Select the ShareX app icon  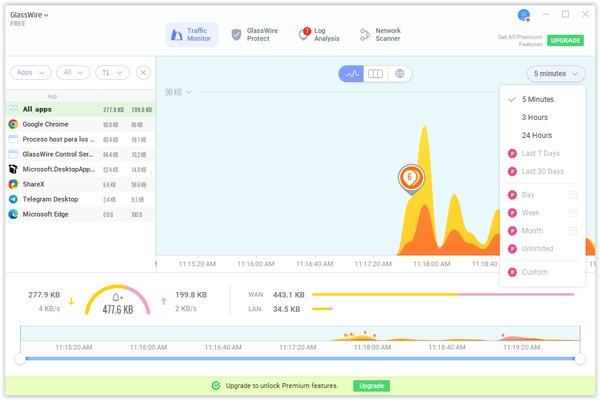[x=14, y=184]
